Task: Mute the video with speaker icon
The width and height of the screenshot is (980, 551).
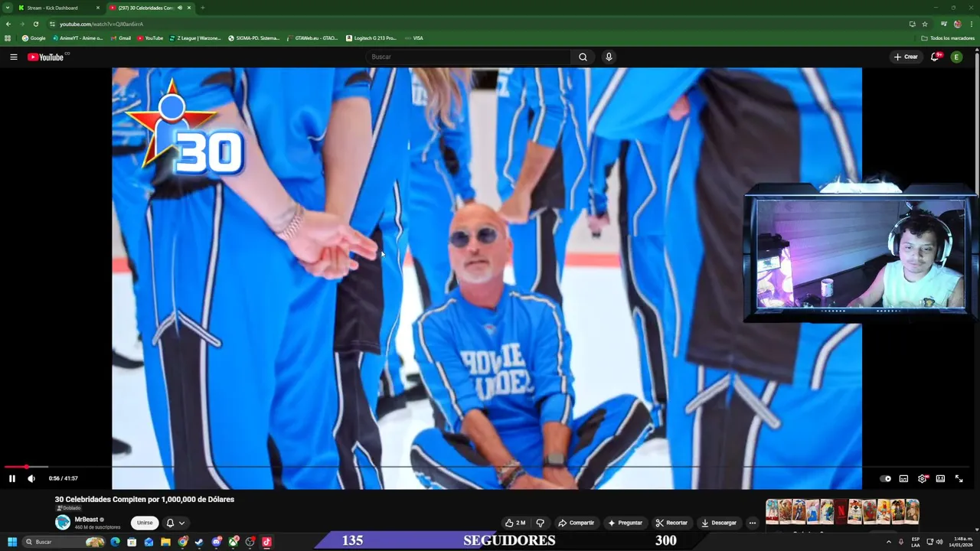Action: click(31, 478)
